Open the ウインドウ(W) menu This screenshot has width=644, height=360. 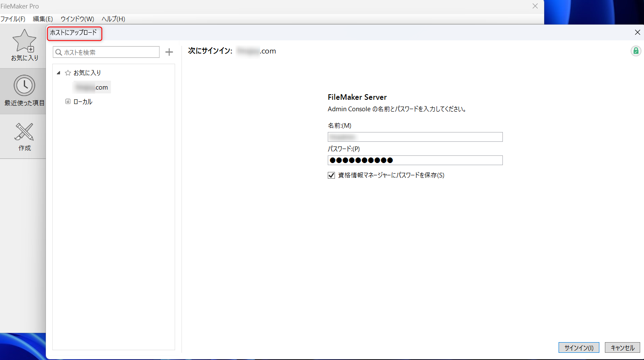coord(77,19)
